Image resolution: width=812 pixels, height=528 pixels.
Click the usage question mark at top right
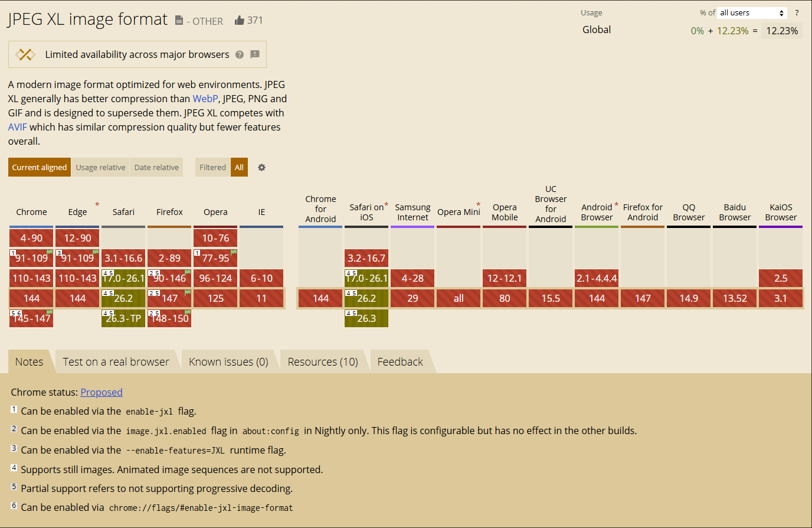796,13
